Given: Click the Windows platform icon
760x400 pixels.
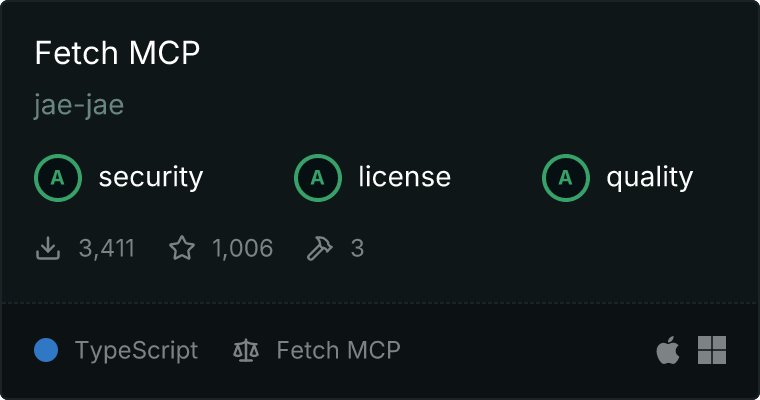Looking at the screenshot, I should click(712, 350).
